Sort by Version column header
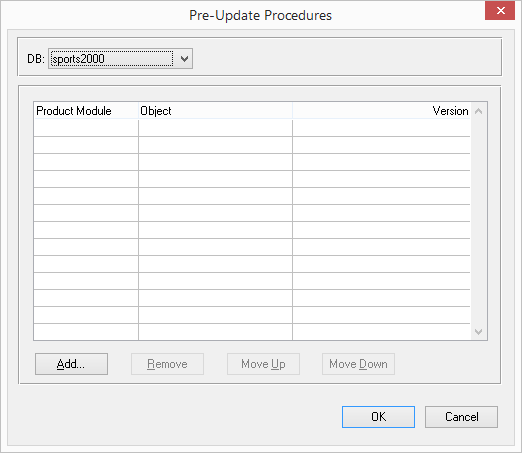 (x=381, y=111)
